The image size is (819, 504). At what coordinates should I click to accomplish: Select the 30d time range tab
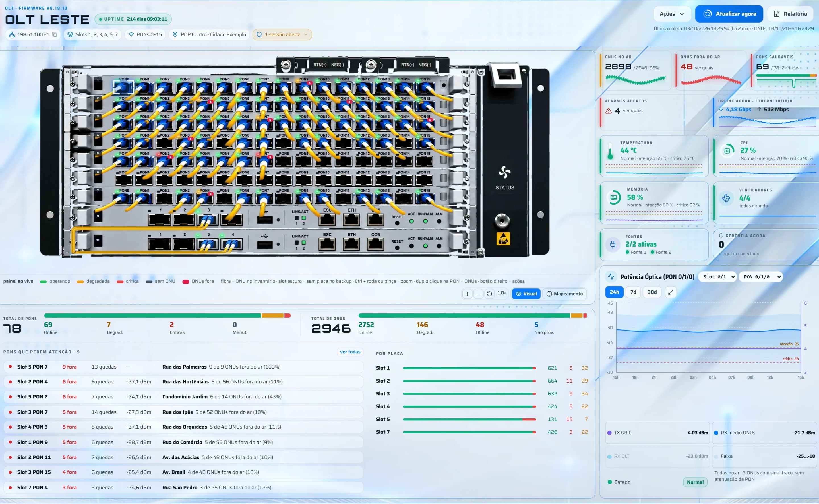(652, 292)
